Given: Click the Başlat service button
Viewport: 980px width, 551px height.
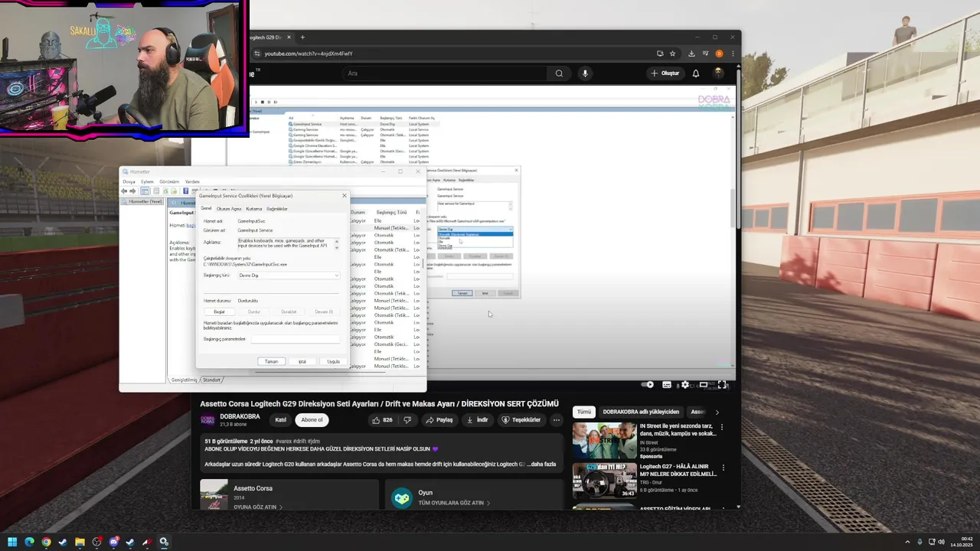Looking at the screenshot, I should [219, 311].
